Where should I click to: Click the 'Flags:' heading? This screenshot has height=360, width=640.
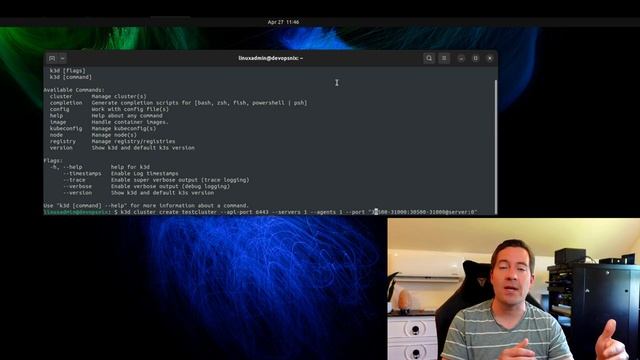click(x=53, y=161)
